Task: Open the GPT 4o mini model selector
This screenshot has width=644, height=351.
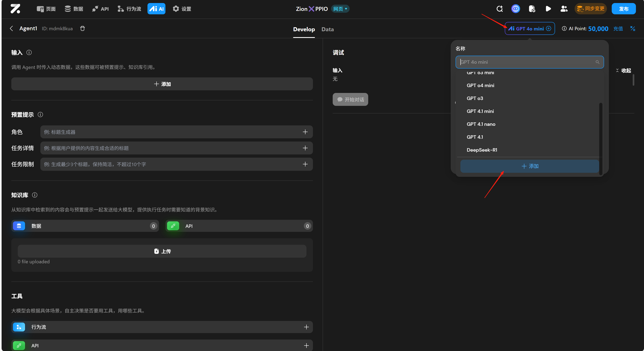Action: click(529, 28)
